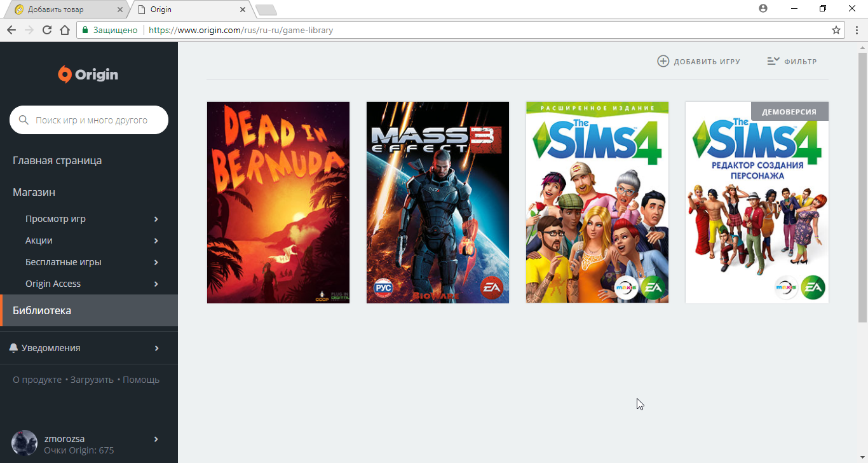Click the browser address bar URL
868x463 pixels.
tap(241, 30)
